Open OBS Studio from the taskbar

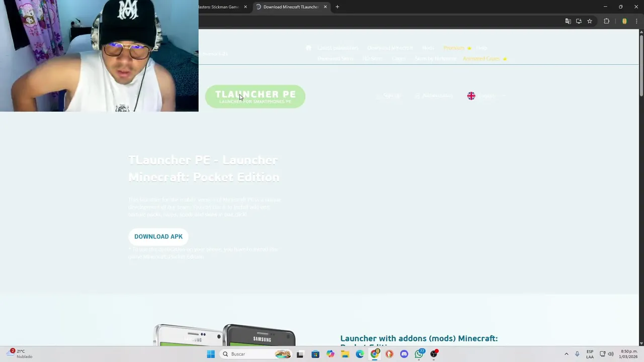[x=434, y=354]
